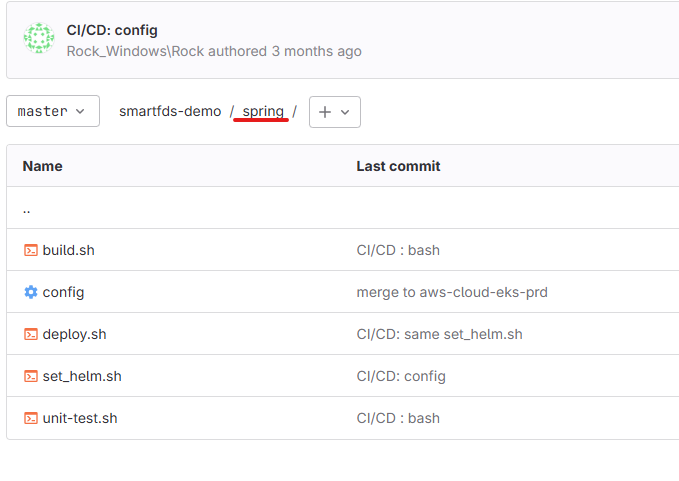Open the build.sh file
679x481 pixels.
69,250
